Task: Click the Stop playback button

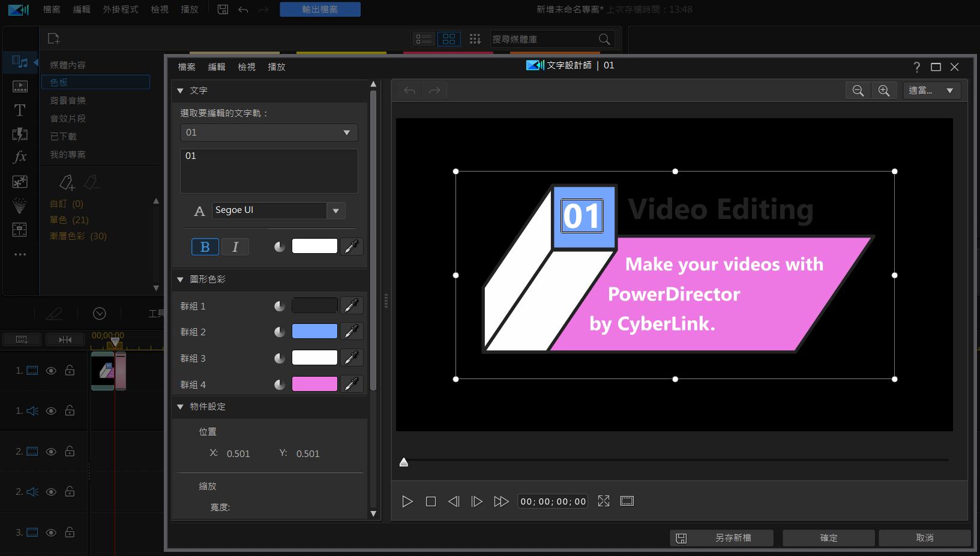Action: point(430,501)
